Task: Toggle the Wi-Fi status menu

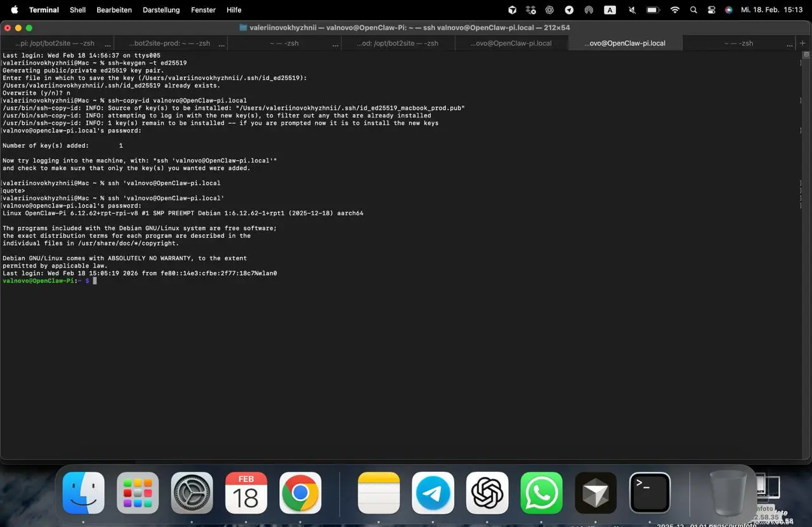Action: [675, 10]
